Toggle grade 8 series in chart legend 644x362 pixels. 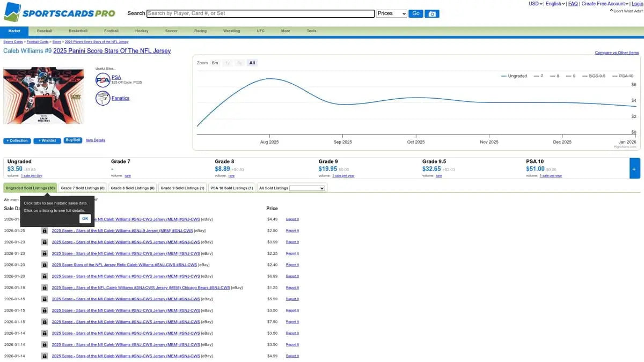click(x=554, y=76)
